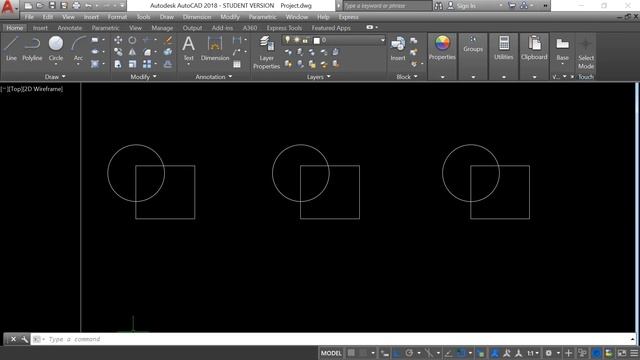Click the keyword search field
640x360 pixels.
coord(387,6)
